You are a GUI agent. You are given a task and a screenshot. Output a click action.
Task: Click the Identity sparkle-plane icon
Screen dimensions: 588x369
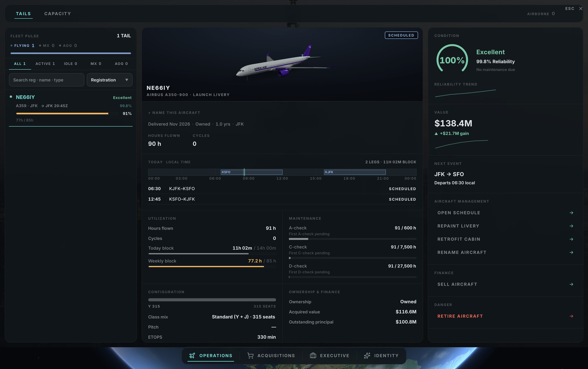(x=367, y=356)
